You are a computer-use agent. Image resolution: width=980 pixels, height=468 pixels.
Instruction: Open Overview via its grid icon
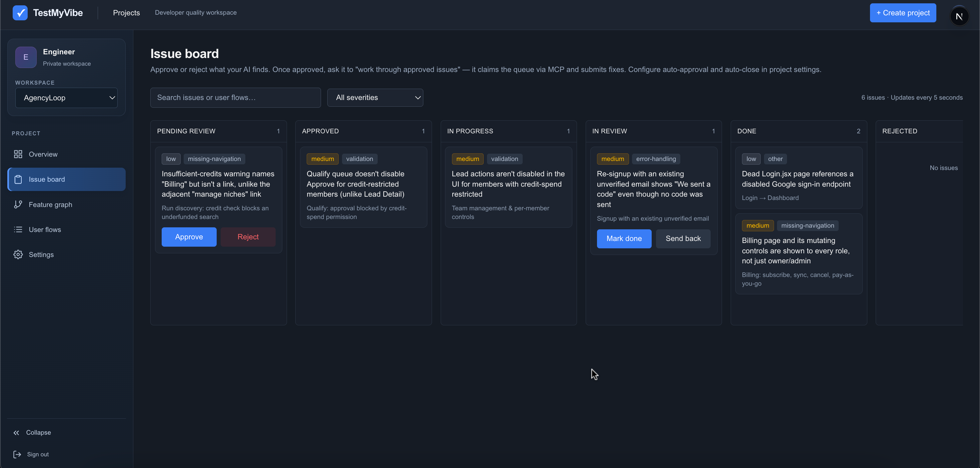[18, 154]
